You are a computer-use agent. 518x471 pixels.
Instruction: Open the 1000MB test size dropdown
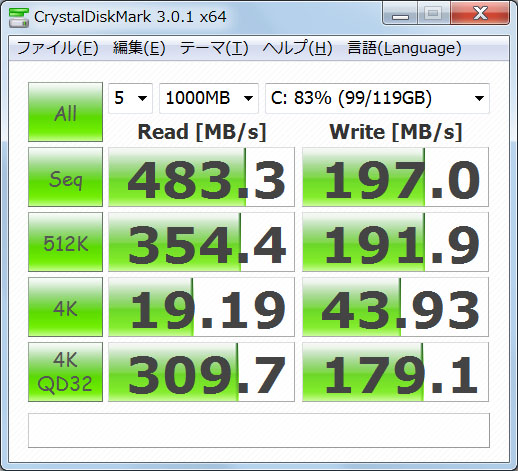[x=209, y=98]
